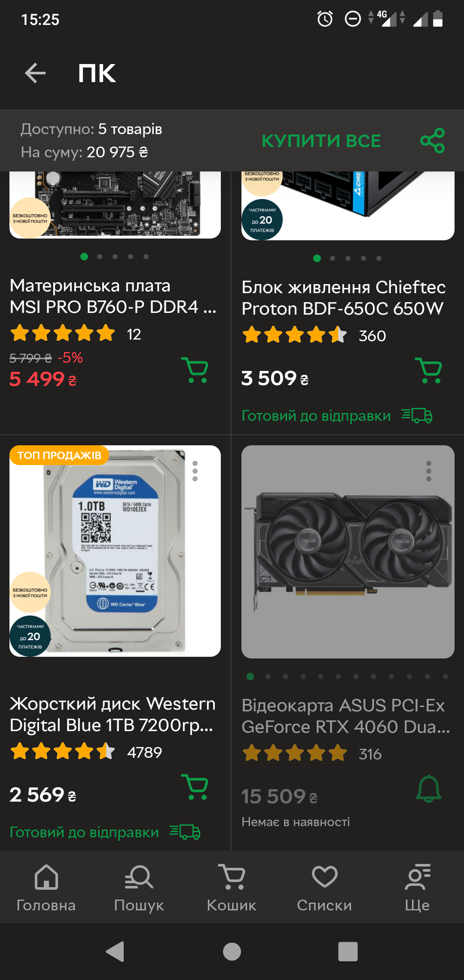Open the ASUS RTX 4060 video card image
This screenshot has height=980, width=464.
tap(348, 552)
